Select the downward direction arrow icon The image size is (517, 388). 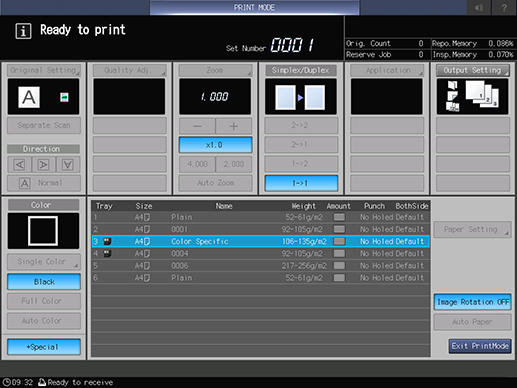pyautogui.click(x=68, y=164)
